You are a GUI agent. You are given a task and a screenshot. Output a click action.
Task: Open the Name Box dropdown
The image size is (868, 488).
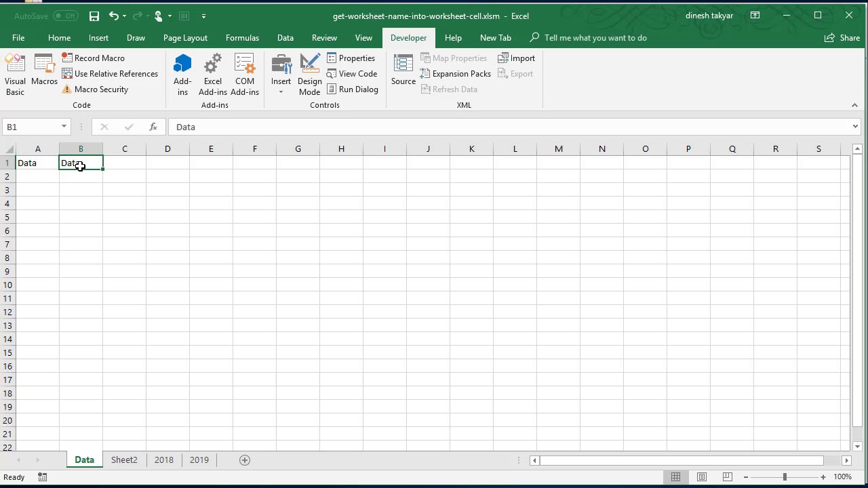pos(64,127)
